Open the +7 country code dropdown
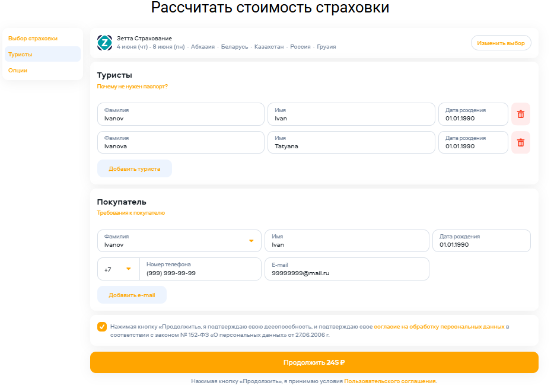554x392 pixels. [119, 269]
